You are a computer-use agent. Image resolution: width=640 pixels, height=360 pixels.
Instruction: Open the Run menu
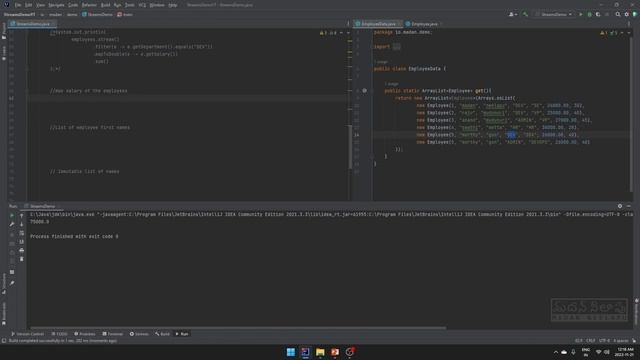[x=118, y=5]
